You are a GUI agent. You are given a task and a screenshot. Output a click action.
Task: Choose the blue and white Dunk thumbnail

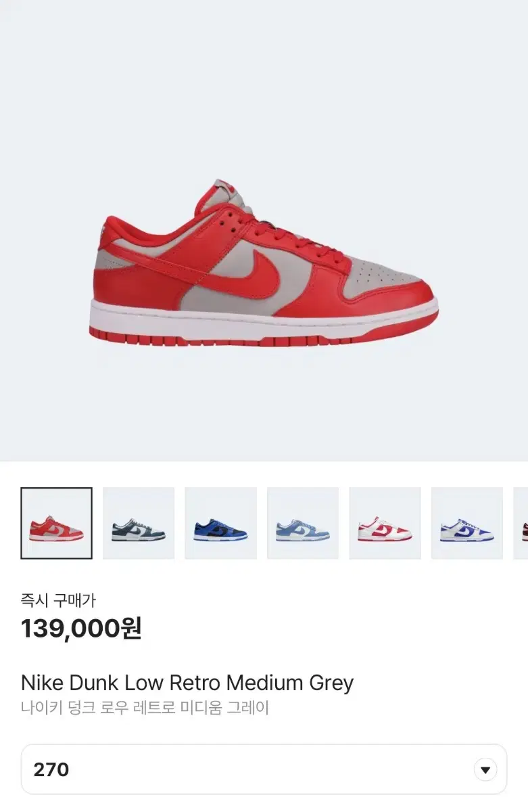pos(467,523)
